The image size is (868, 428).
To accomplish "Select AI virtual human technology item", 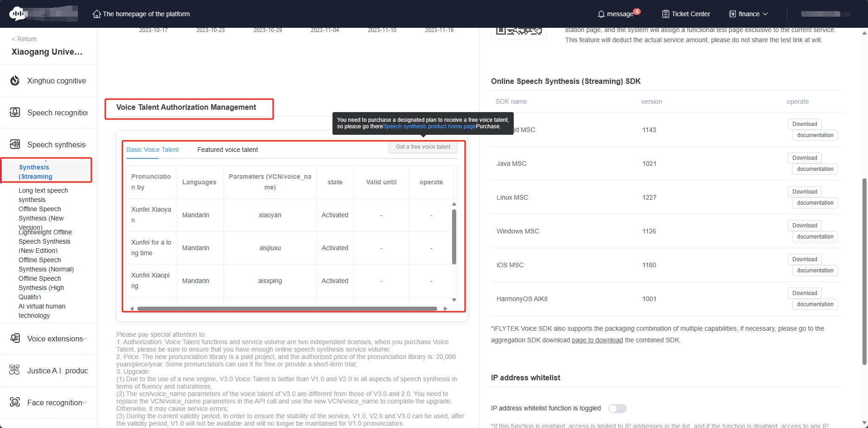I will tap(42, 311).
